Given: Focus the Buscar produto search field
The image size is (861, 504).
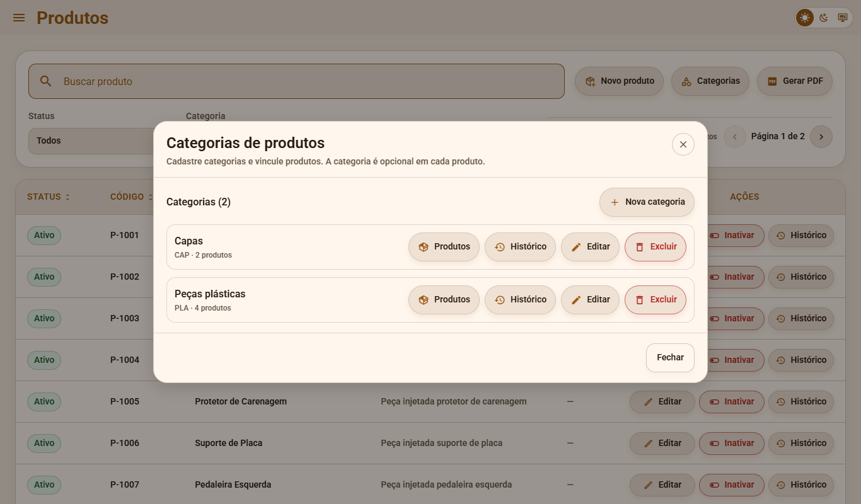Looking at the screenshot, I should click(x=296, y=81).
